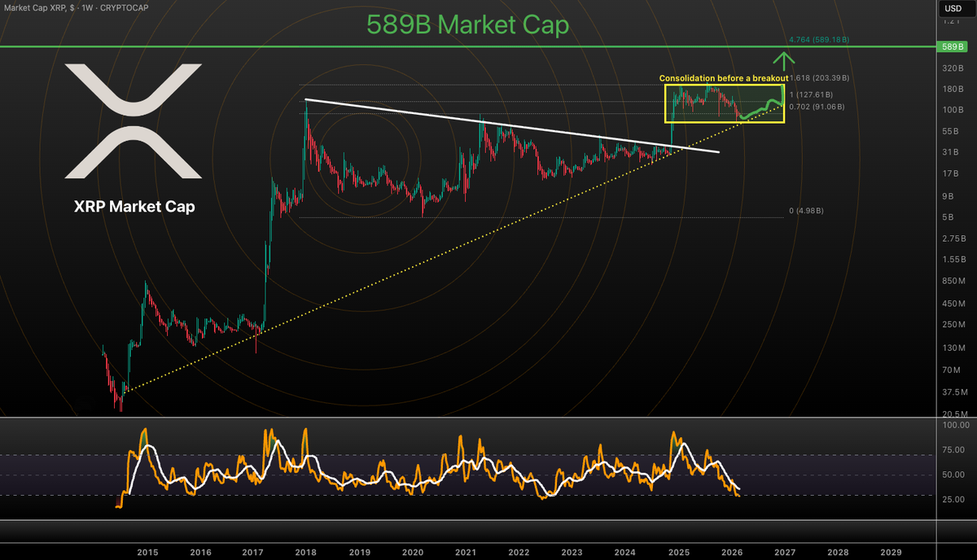Click the 320 B price axis value
The width and height of the screenshot is (977, 560).
953,69
